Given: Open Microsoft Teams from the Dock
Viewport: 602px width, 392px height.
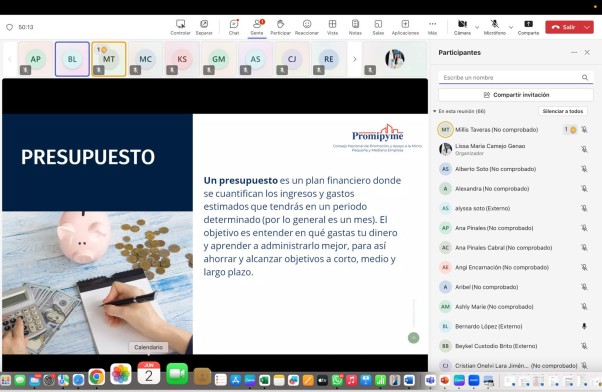Looking at the screenshot, I should tap(430, 380).
